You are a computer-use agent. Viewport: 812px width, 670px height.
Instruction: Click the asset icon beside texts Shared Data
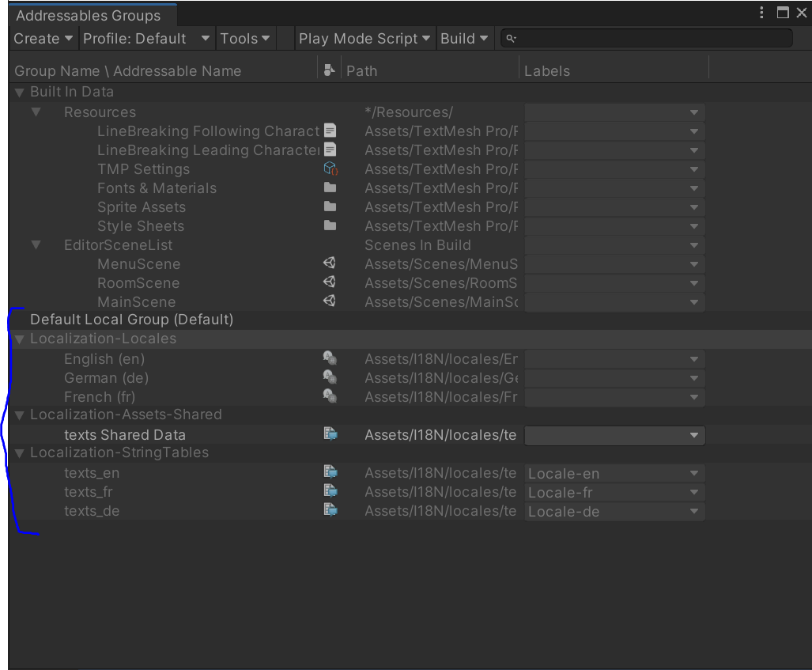330,433
